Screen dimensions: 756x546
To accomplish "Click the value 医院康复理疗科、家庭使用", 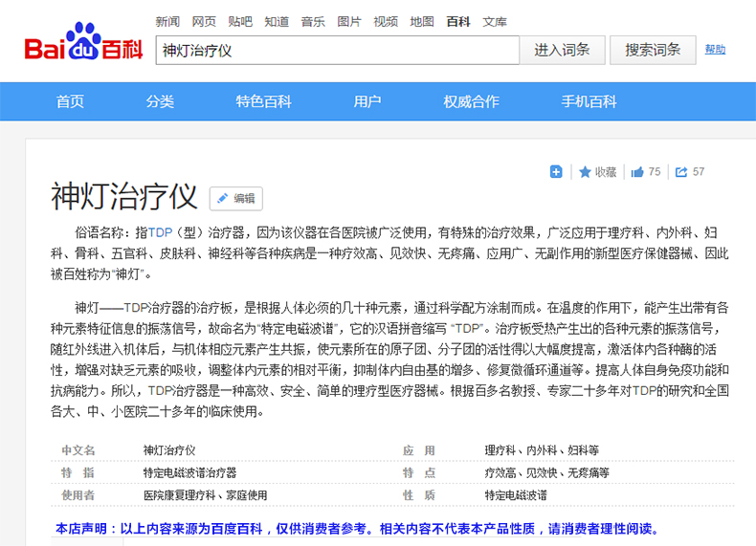I will click(206, 495).
